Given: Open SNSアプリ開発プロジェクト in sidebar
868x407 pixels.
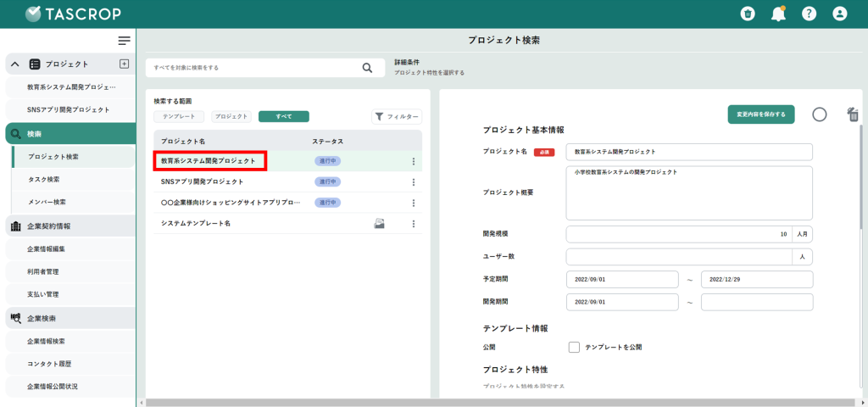Looking at the screenshot, I should (x=70, y=109).
